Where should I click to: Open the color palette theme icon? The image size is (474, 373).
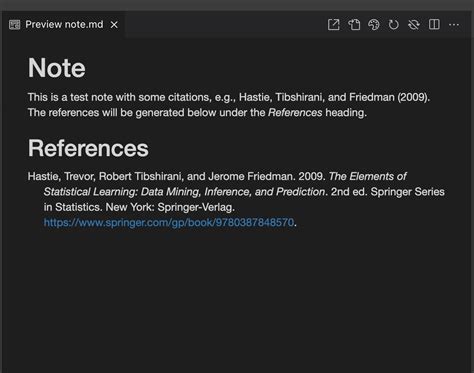374,25
